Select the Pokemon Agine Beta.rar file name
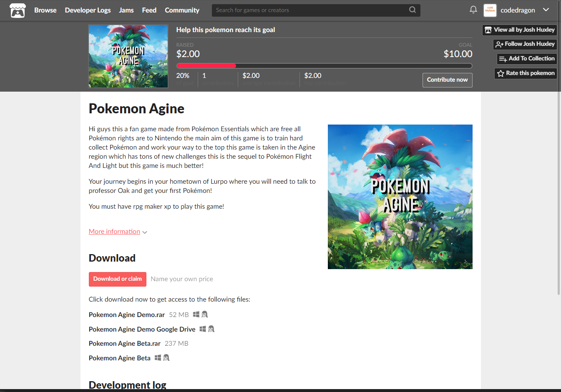The height and width of the screenshot is (392, 561). click(x=125, y=344)
